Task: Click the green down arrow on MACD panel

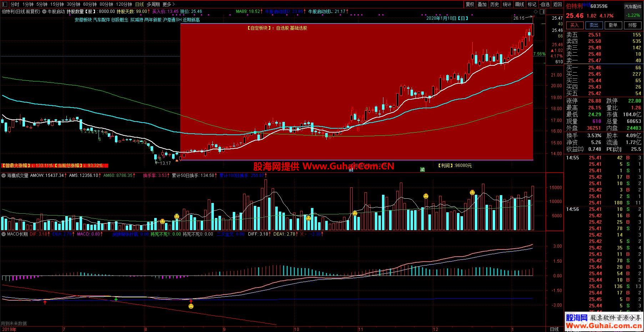Action: click(116, 298)
